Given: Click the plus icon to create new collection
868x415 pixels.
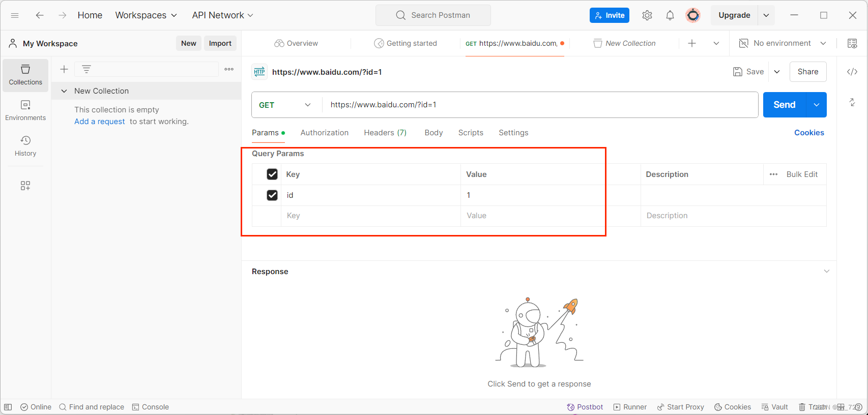Looking at the screenshot, I should point(64,69).
